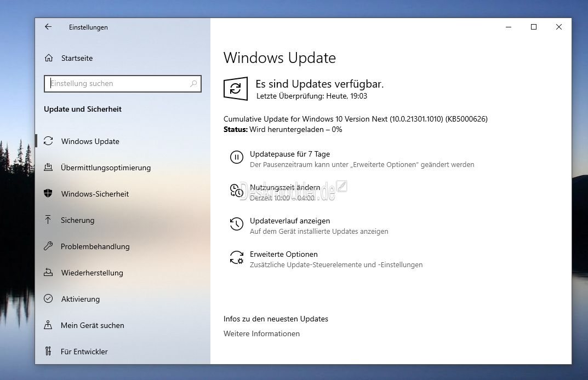Click the Mein Gerät suchen icon
The width and height of the screenshot is (588, 380).
48,325
